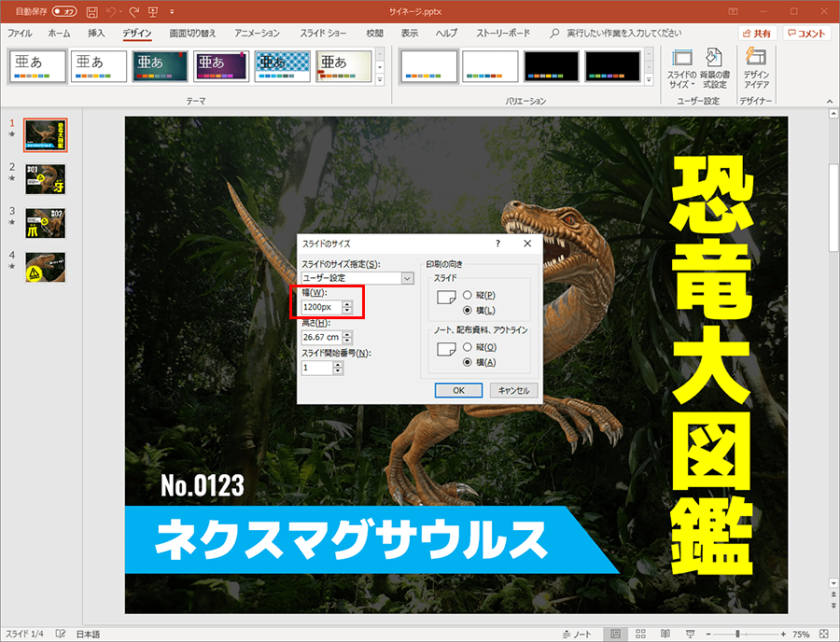Open デザイン アイデア designer
Viewport: 840px width, 642px height.
755,65
